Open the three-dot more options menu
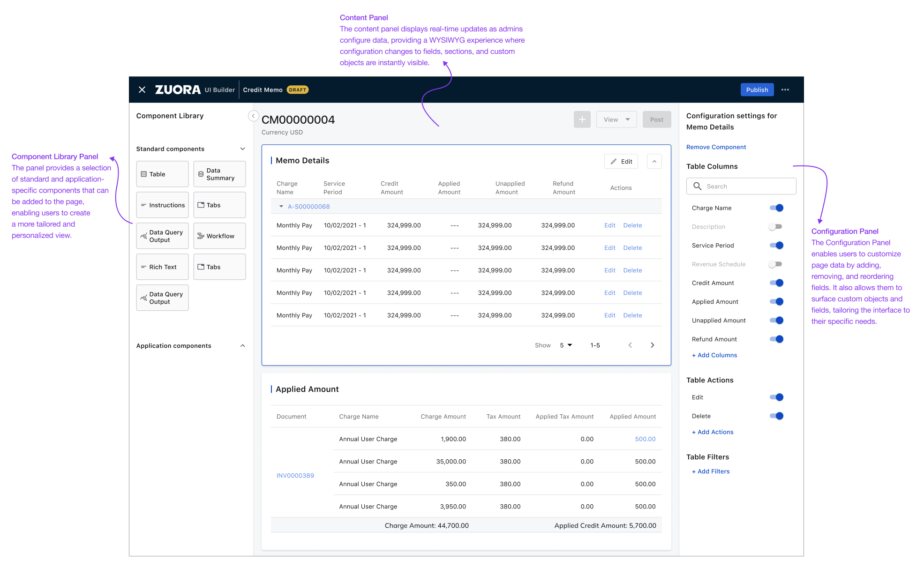 click(x=785, y=90)
